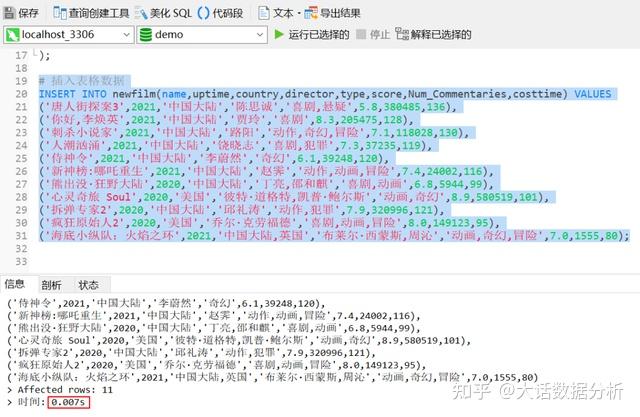Screen dimensions: 640x417
Task: Click the '人潮汹涌' row on line 24
Action: (x=236, y=145)
